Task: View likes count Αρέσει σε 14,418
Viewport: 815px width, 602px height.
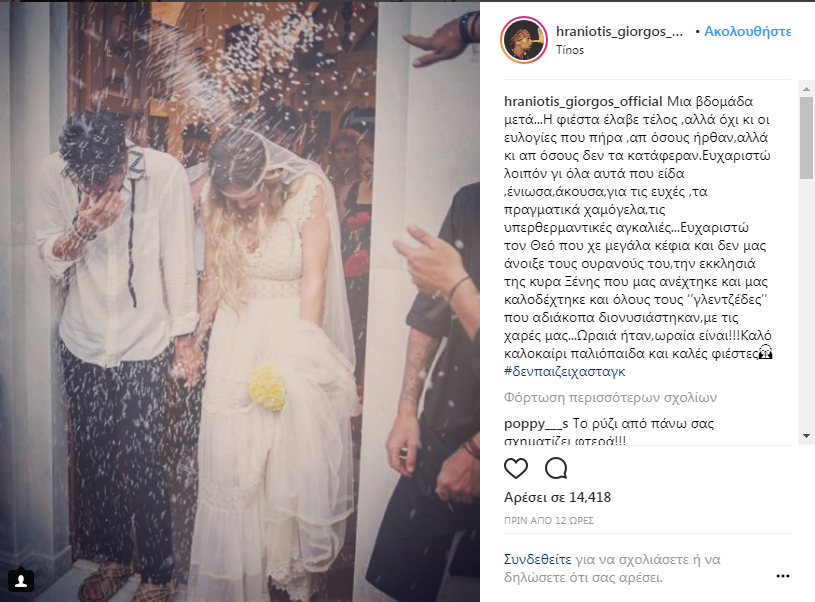Action: pos(557,498)
